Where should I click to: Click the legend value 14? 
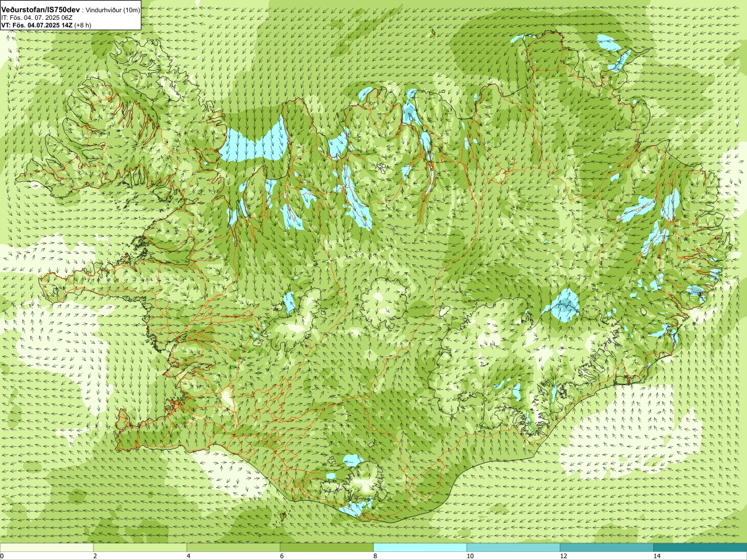657,556
